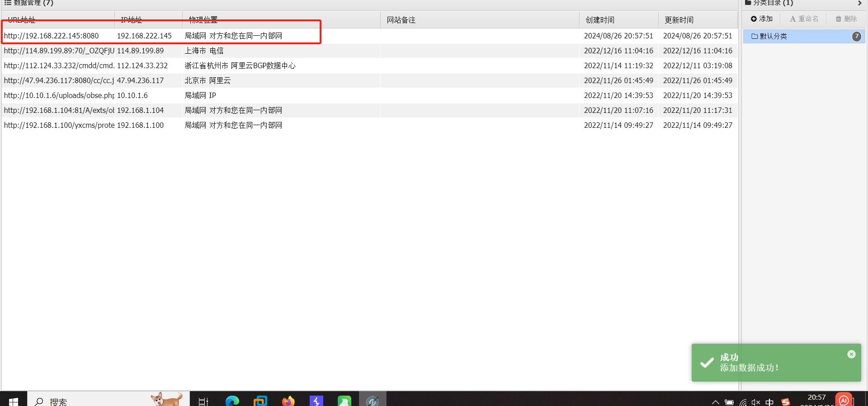
Task: Sort by 更新时间 column header
Action: 698,20
